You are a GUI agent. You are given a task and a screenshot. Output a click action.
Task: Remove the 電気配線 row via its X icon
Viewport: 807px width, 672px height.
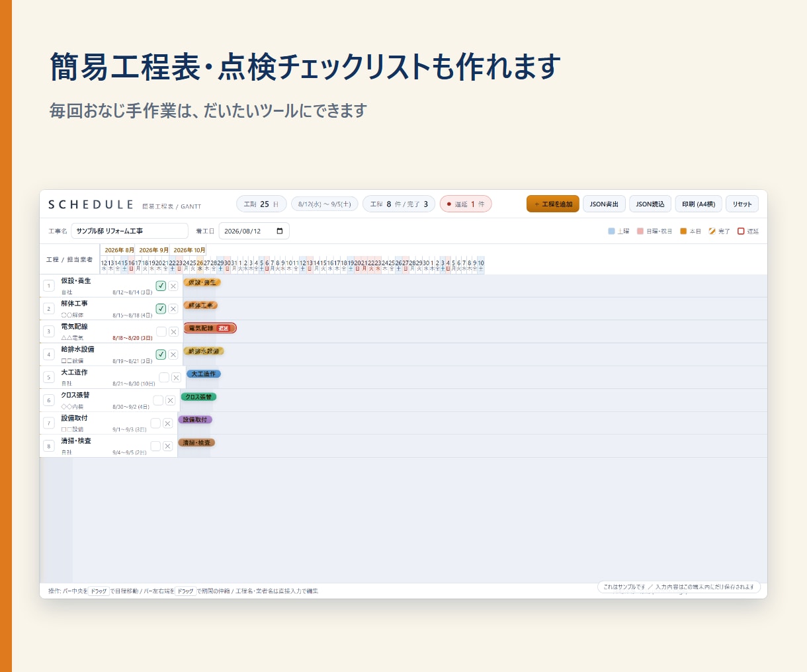point(173,331)
